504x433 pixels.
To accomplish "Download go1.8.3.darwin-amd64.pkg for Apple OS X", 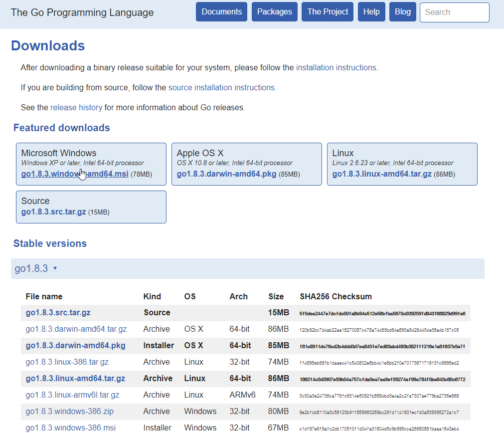I will coord(227,175).
